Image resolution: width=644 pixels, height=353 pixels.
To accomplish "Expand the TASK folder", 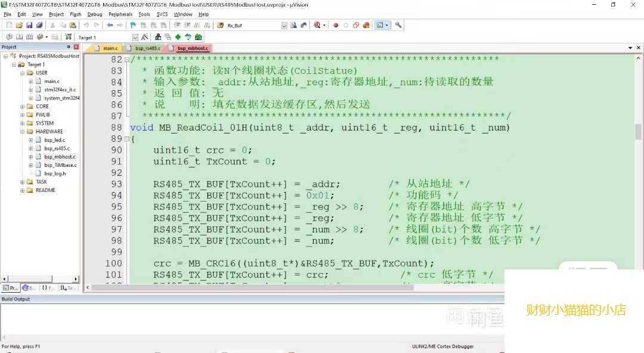I will coord(22,182).
